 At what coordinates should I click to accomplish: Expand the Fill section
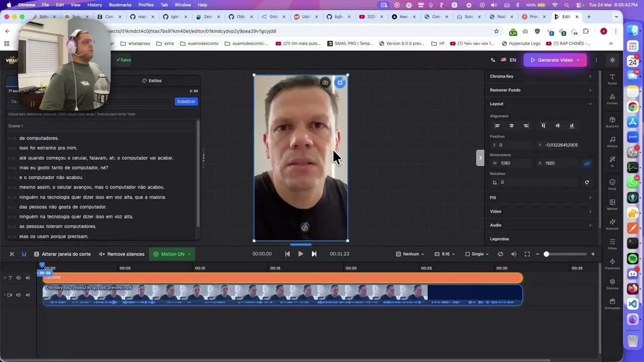pos(541,198)
